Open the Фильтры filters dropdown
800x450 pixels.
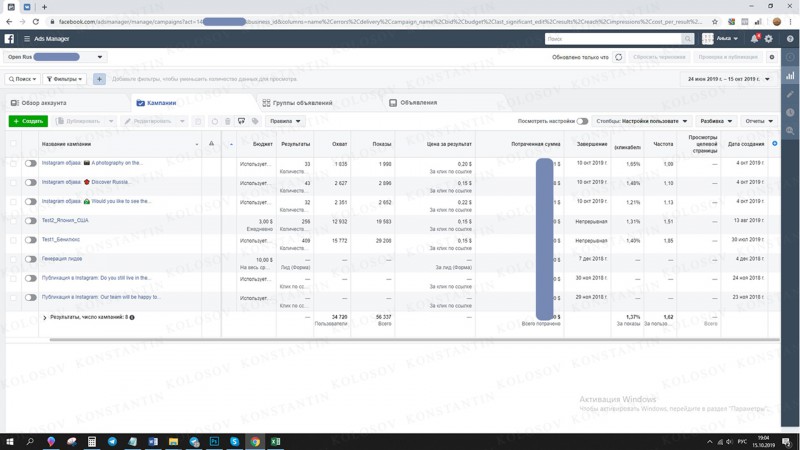point(65,79)
